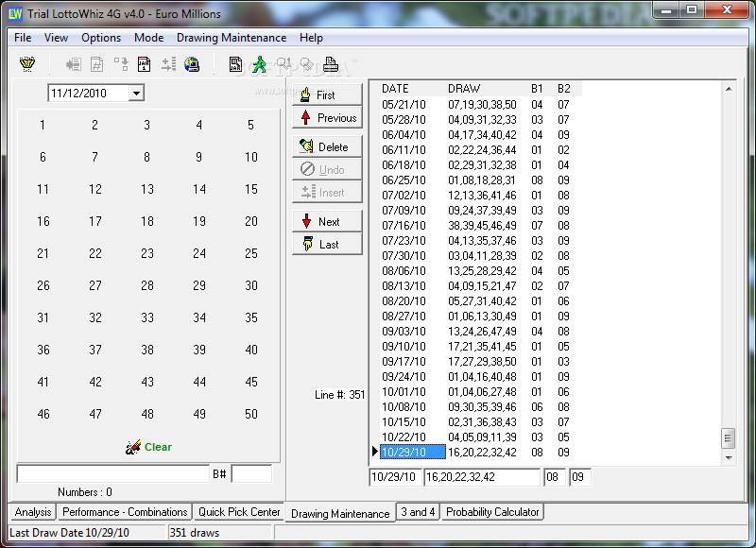Select the draw row dated 05/21/10
756x548 pixels.
click(x=480, y=105)
